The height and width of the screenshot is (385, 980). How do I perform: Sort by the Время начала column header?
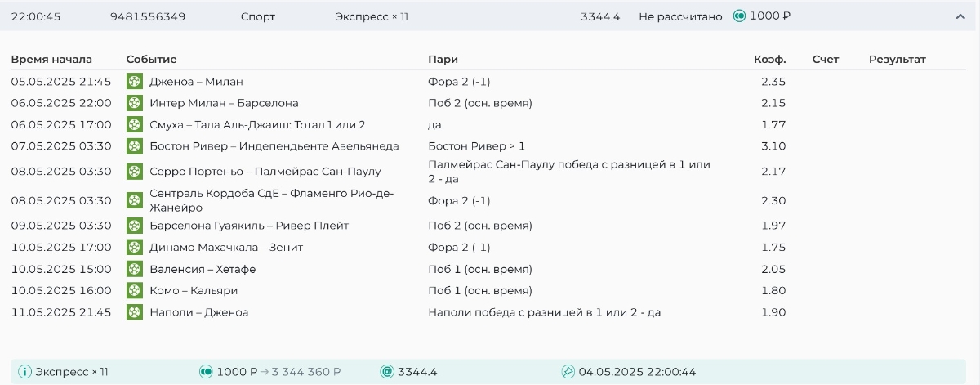pyautogui.click(x=51, y=60)
